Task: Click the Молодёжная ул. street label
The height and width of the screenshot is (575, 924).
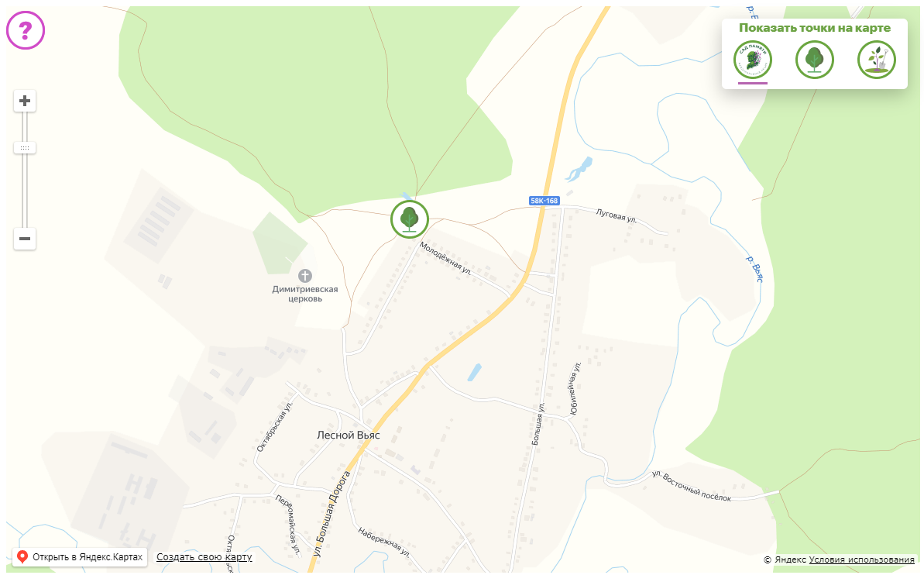Action: [x=445, y=258]
